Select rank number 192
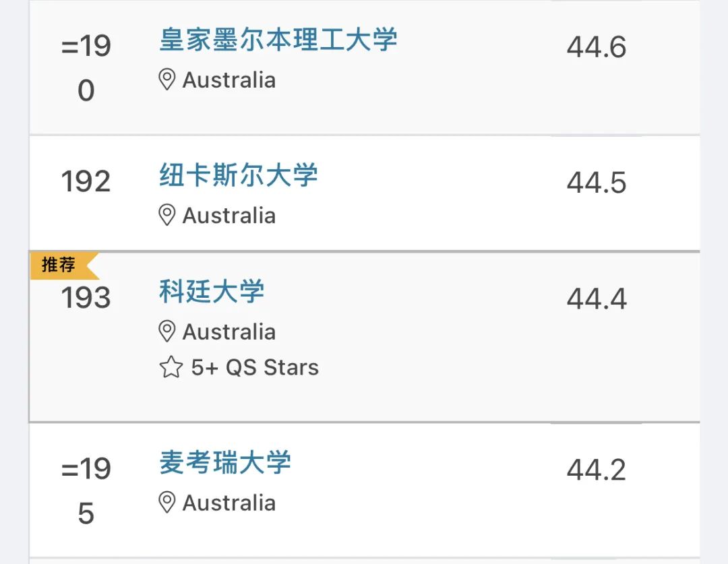728x564 pixels. click(86, 181)
